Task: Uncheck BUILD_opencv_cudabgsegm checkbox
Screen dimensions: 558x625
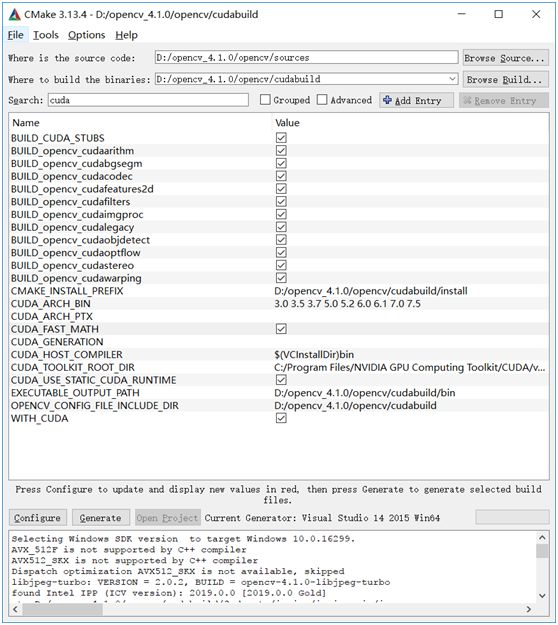Action: pyautogui.click(x=281, y=163)
